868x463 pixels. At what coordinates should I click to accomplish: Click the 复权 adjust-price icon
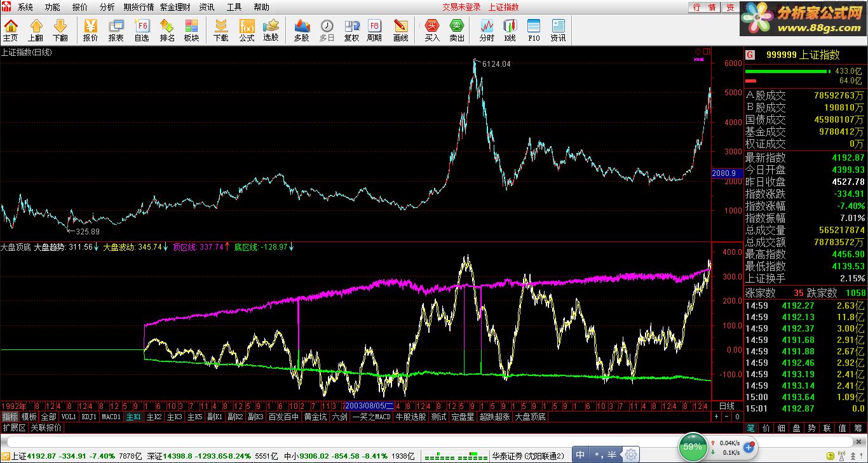click(351, 30)
